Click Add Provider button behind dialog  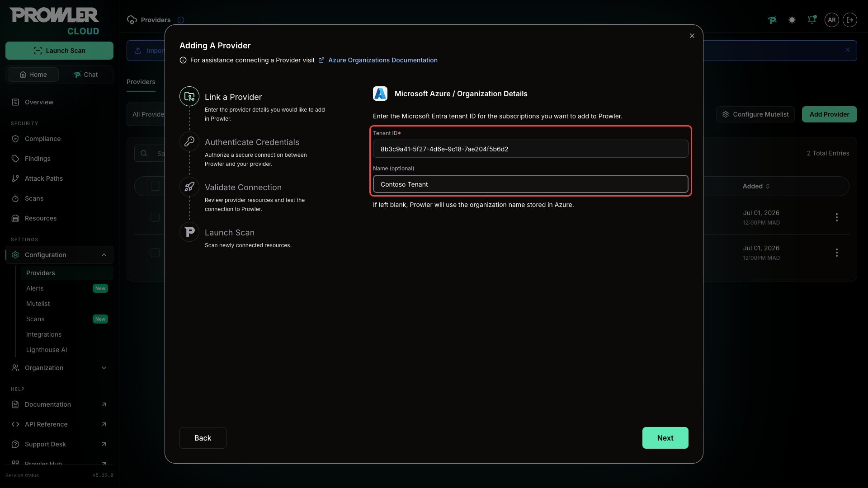829,114
